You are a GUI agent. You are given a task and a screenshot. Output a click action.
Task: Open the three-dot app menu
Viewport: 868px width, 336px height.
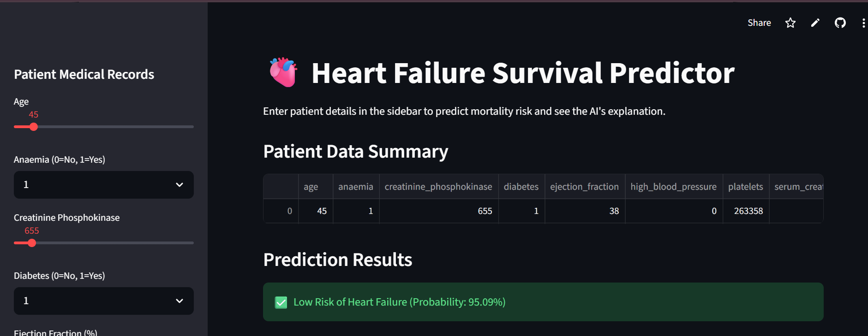pyautogui.click(x=863, y=23)
